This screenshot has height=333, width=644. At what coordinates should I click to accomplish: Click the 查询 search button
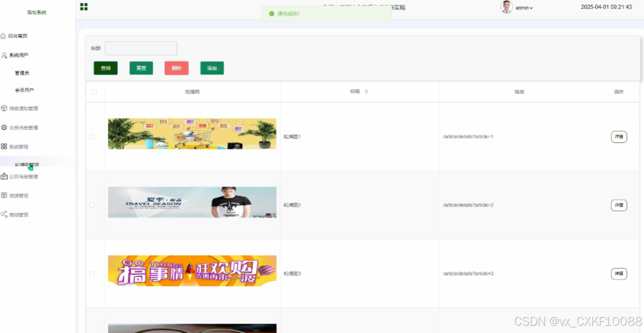coord(106,68)
